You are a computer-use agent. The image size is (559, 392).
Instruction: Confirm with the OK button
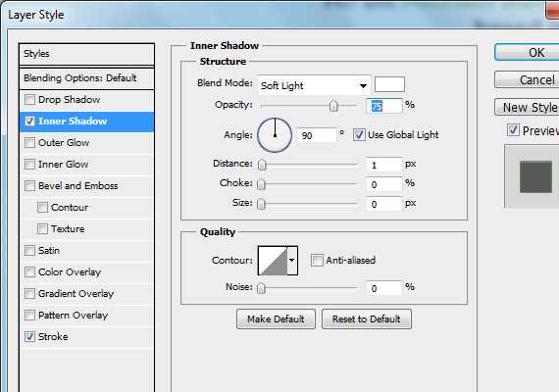527,52
